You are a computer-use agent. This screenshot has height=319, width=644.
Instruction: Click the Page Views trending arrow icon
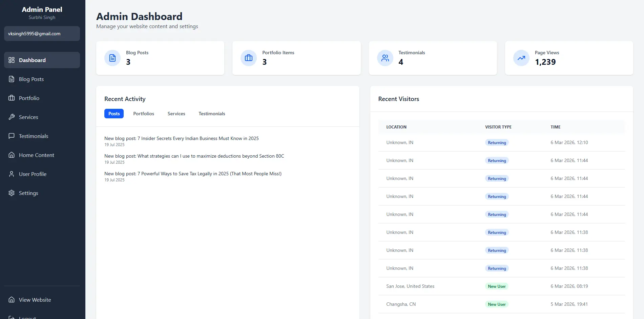[521, 58]
